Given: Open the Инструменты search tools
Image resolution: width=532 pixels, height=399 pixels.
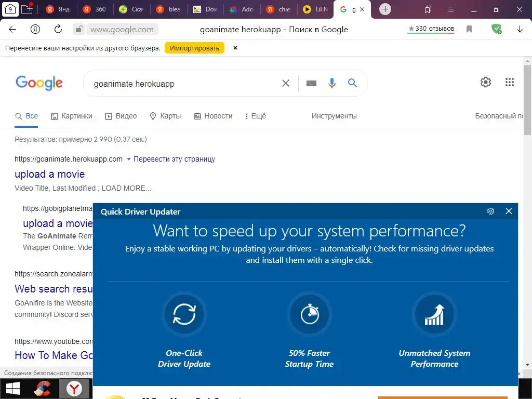Looking at the screenshot, I should (334, 116).
